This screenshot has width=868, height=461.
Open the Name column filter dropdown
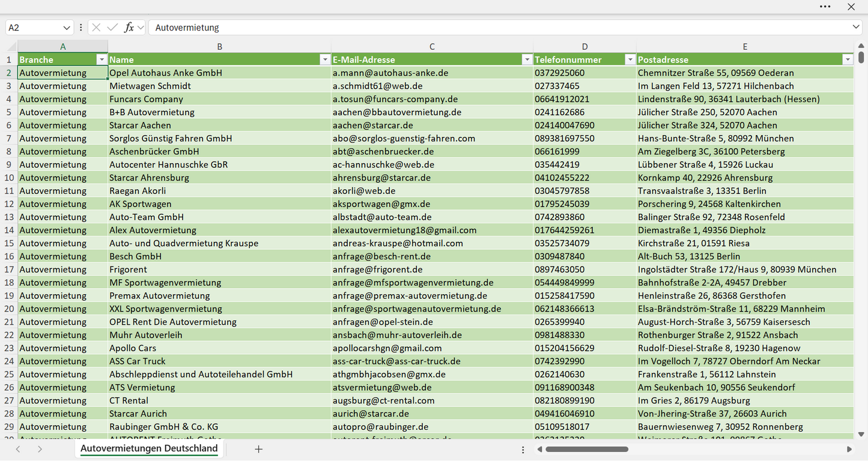coord(325,59)
